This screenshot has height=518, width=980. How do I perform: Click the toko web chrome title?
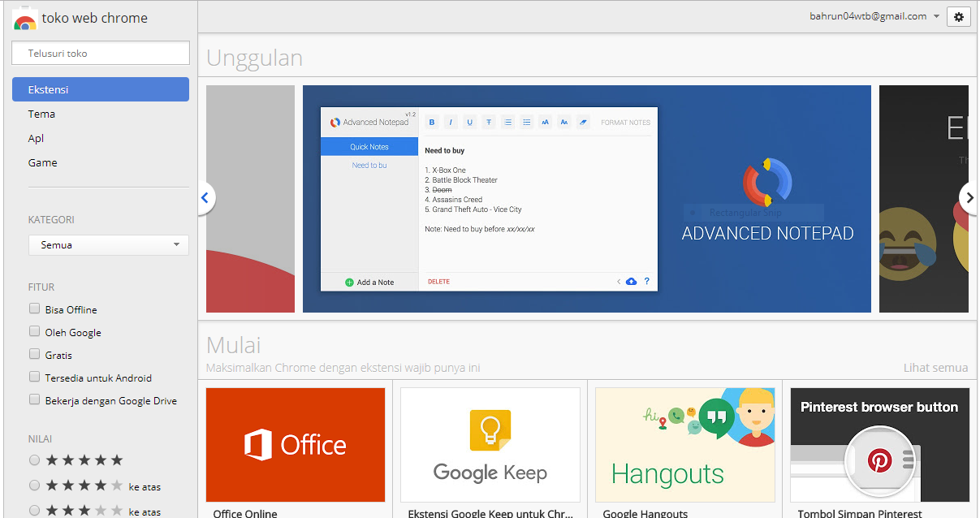pyautogui.click(x=94, y=18)
